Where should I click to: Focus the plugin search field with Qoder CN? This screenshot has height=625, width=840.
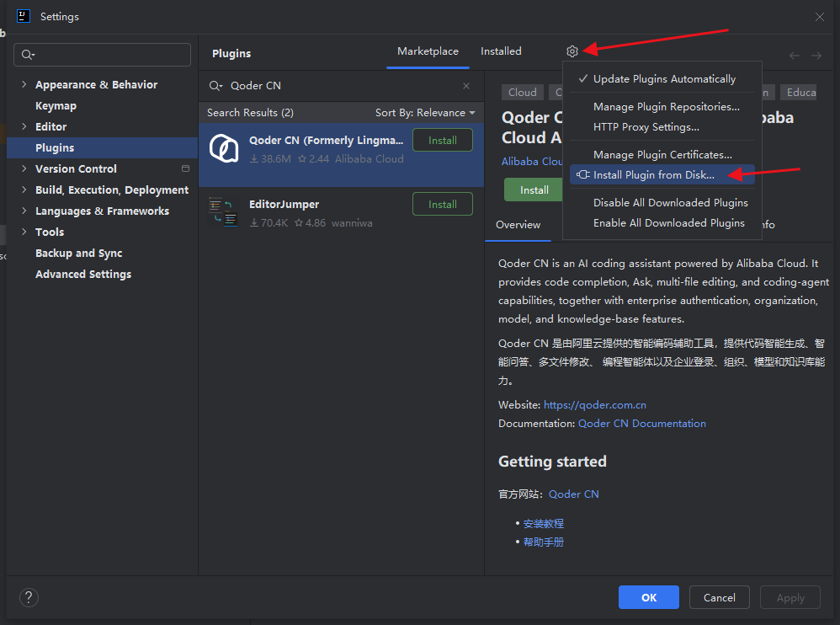pos(340,86)
